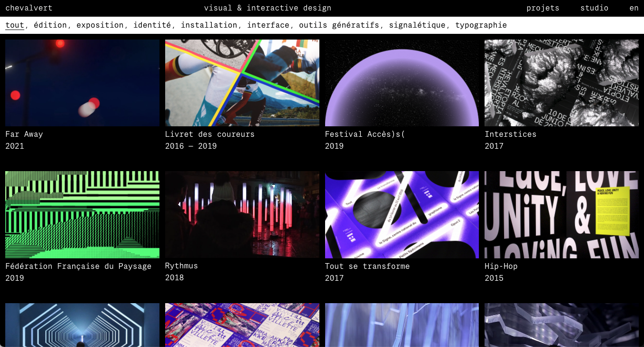The width and height of the screenshot is (644, 347).
Task: Filter projects by typographie
Action: tap(481, 25)
